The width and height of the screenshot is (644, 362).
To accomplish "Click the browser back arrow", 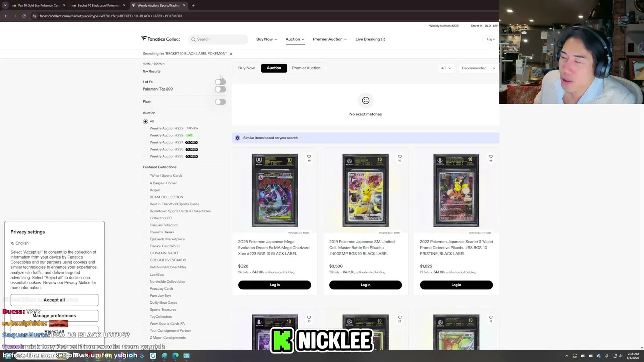I will coord(6,16).
